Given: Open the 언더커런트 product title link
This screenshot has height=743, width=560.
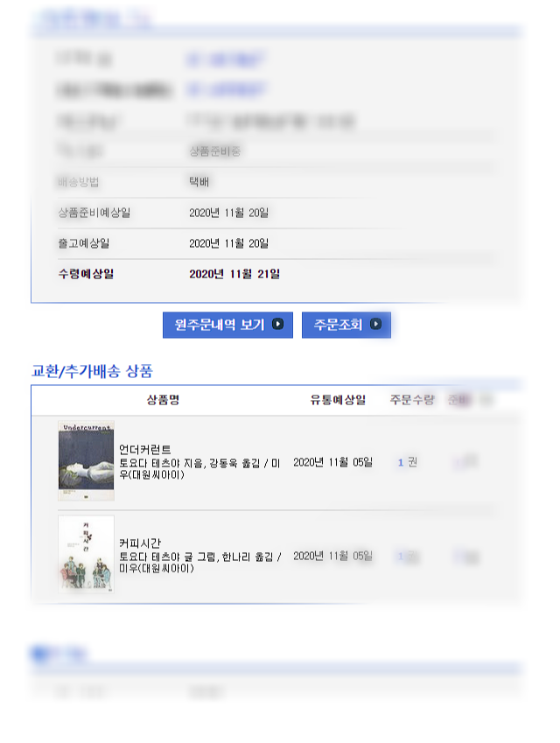Looking at the screenshot, I should 144,449.
